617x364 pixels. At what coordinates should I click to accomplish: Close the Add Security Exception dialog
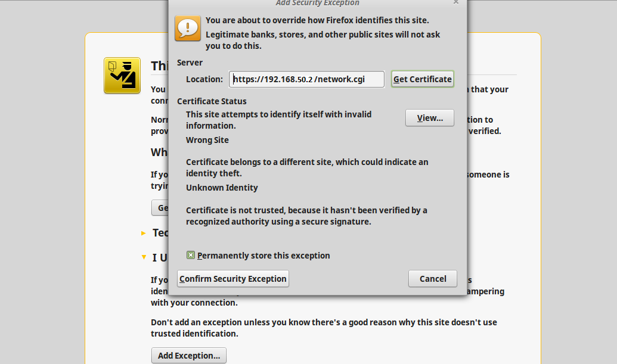click(x=455, y=2)
